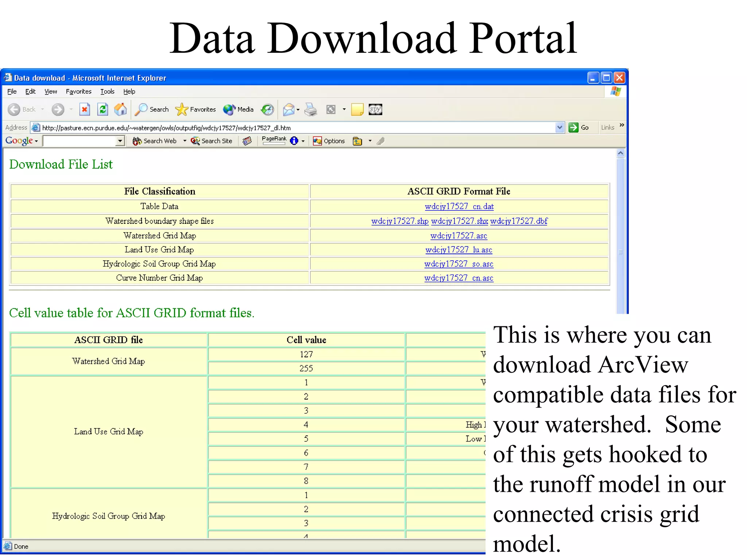Image resolution: width=747 pixels, height=560 pixels.
Task: Download wdcjy17527_cn.dat table data file
Action: coord(459,206)
